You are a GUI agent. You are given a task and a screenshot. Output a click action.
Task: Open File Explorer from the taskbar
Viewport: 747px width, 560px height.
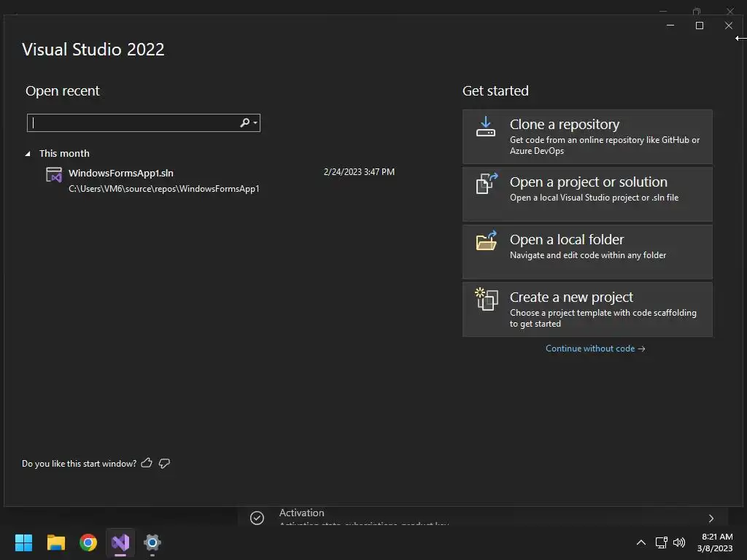56,542
